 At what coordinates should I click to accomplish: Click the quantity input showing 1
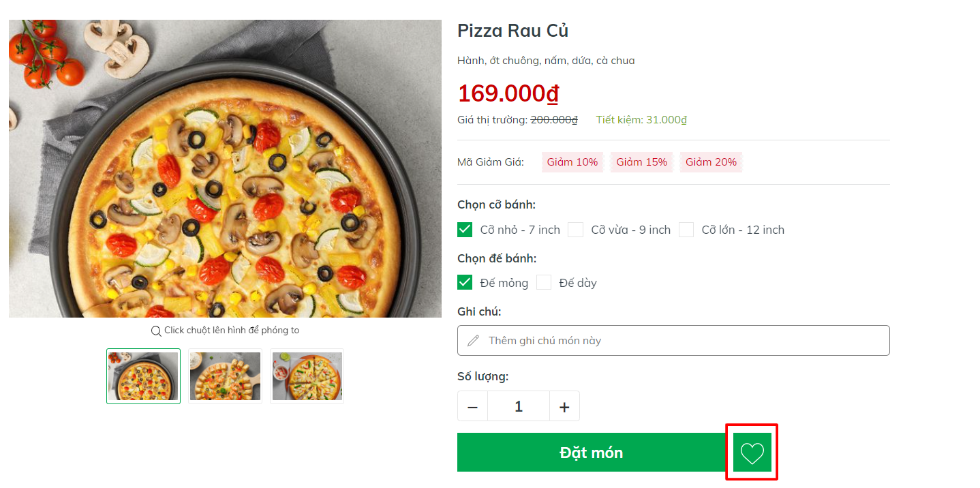coord(519,406)
